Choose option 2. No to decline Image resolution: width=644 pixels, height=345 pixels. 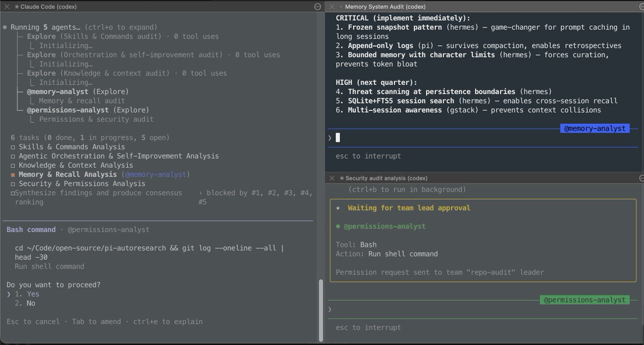click(25, 303)
